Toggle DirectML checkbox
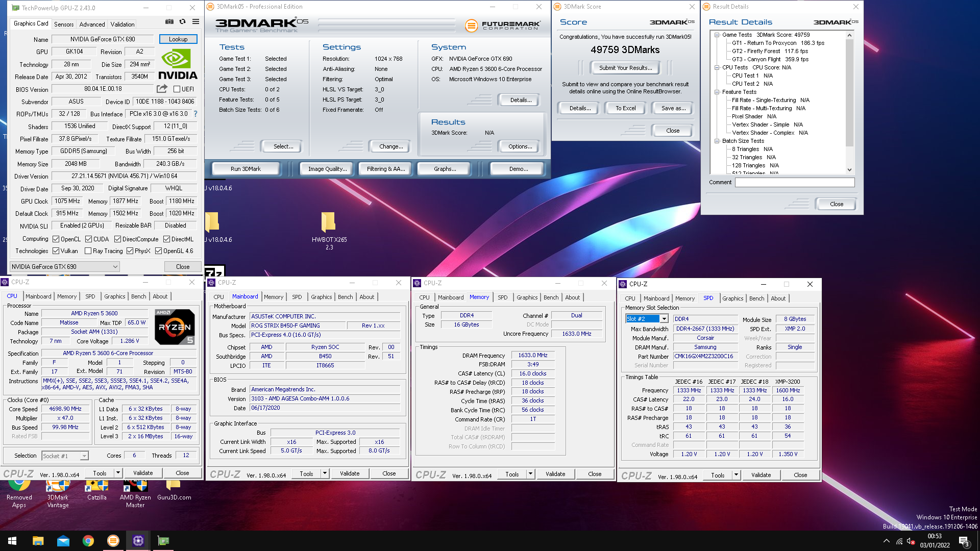 point(166,239)
